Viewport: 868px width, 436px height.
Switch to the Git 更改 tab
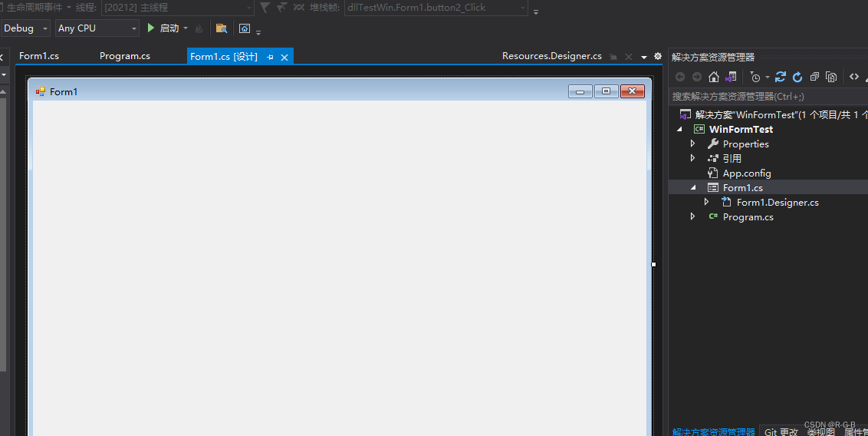click(x=781, y=431)
